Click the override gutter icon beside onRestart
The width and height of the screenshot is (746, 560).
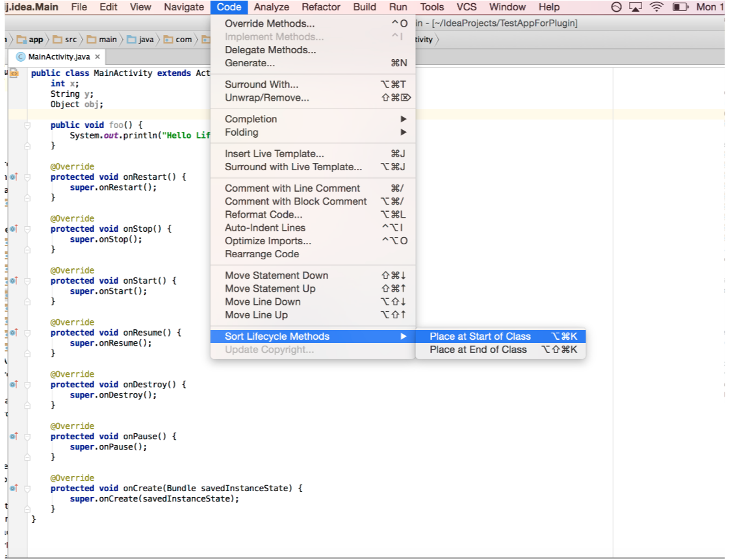pyautogui.click(x=14, y=177)
